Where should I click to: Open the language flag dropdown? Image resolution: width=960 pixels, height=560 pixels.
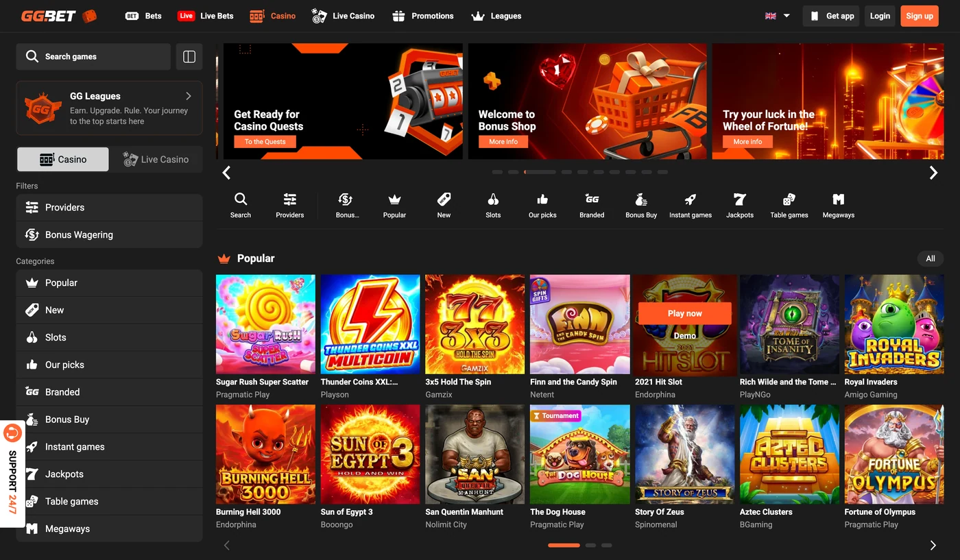[778, 16]
